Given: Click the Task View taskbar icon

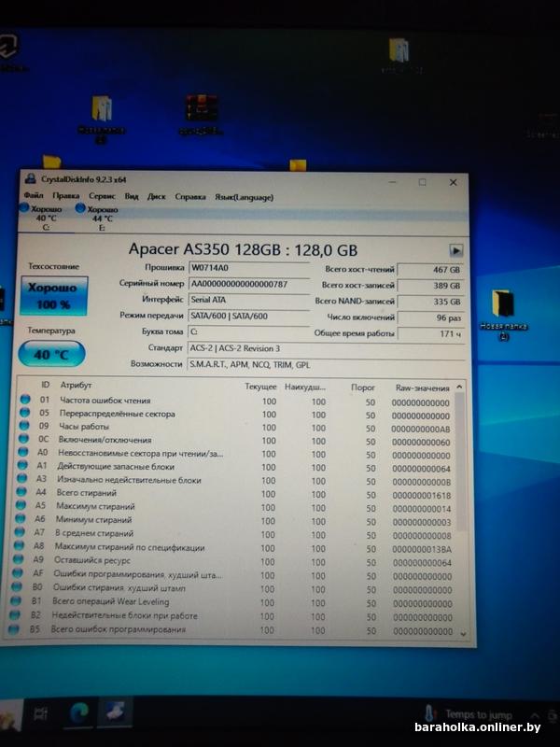Looking at the screenshot, I should (40, 713).
